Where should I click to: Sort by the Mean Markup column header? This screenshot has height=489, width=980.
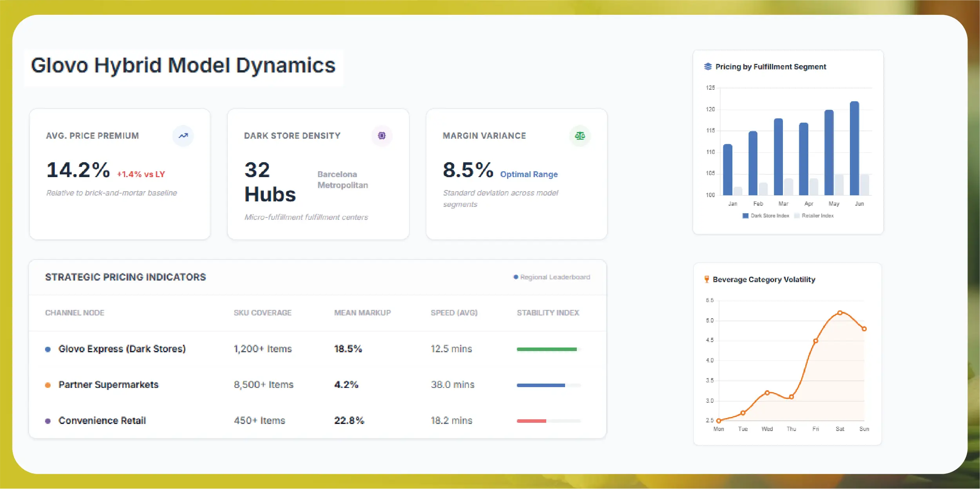(362, 313)
